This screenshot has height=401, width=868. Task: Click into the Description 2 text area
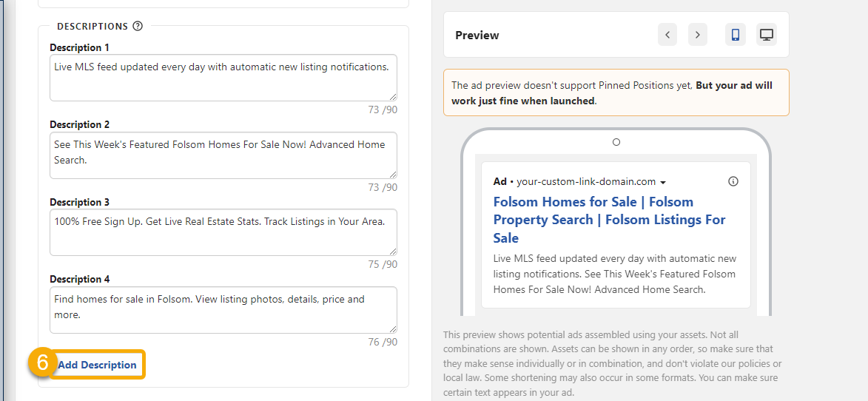(222, 155)
